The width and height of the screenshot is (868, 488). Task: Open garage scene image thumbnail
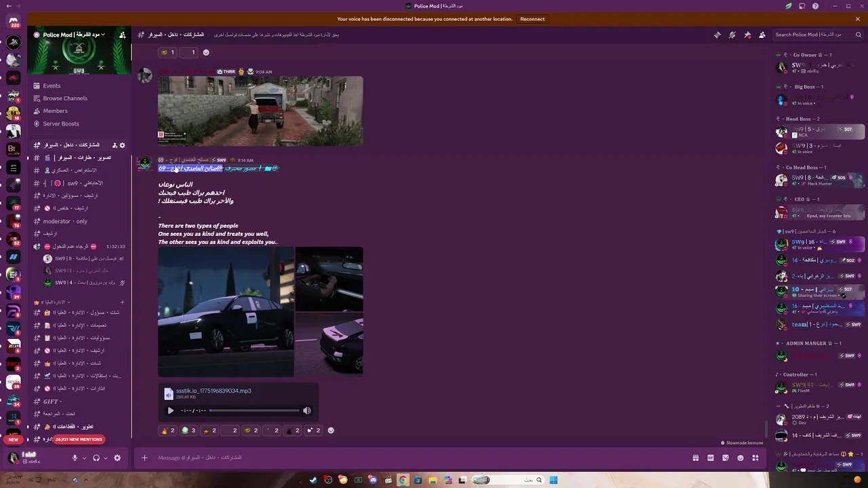point(260,110)
